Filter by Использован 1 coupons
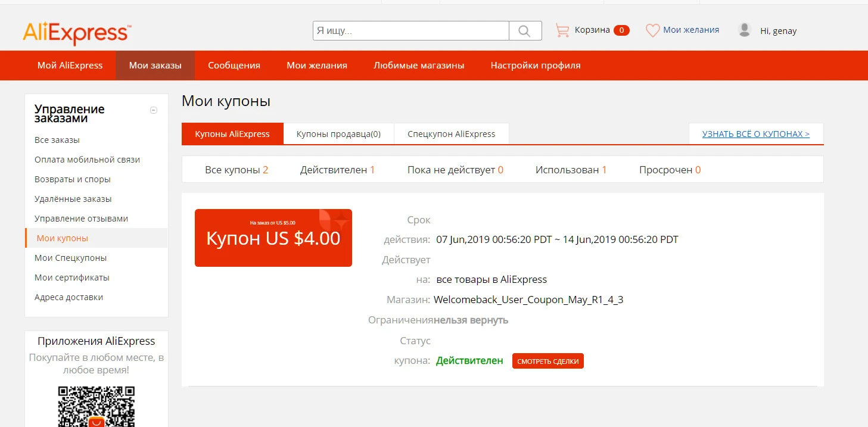The height and width of the screenshot is (427, 868). [x=571, y=170]
